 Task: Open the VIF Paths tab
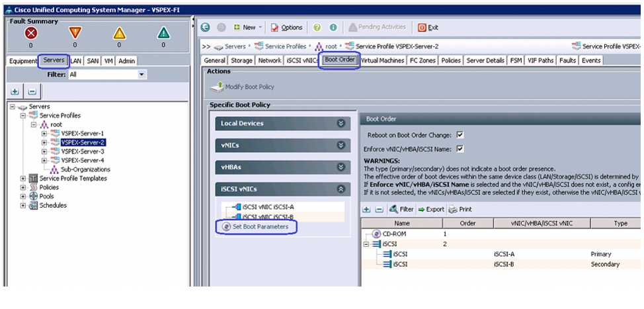(540, 60)
